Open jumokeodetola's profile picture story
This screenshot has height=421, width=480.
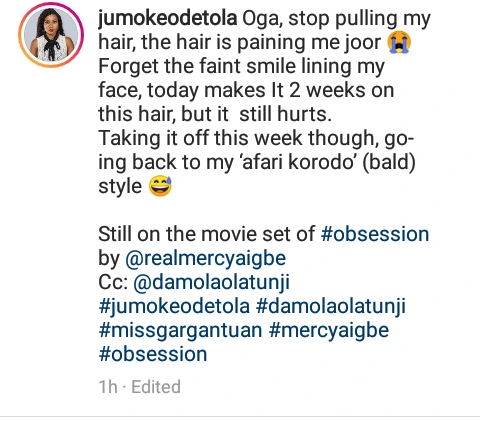[51, 35]
